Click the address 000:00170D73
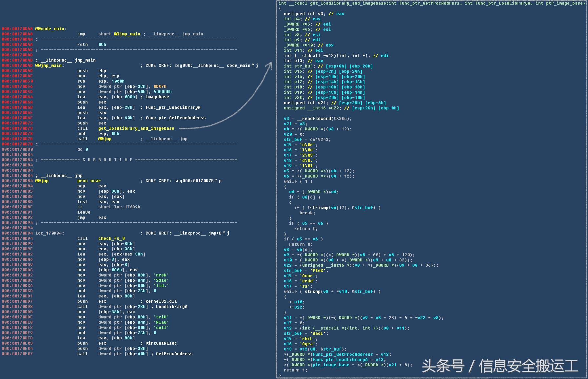 click(17, 128)
